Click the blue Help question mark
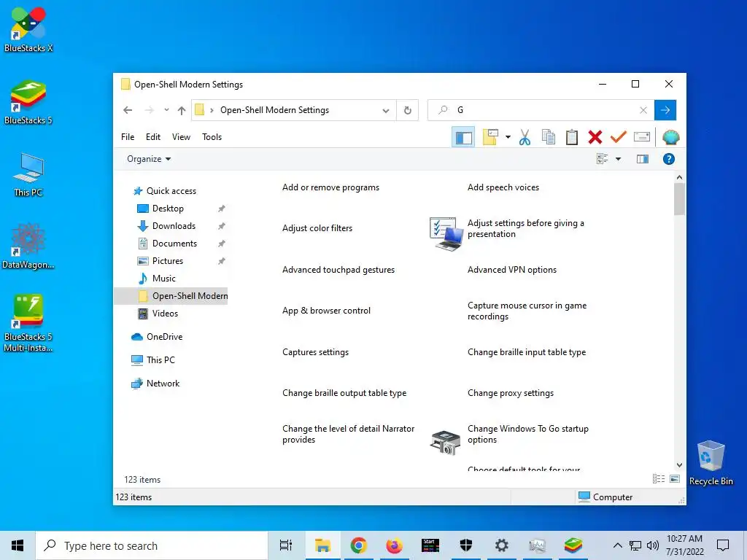Screen dimensions: 747x560 coord(668,159)
